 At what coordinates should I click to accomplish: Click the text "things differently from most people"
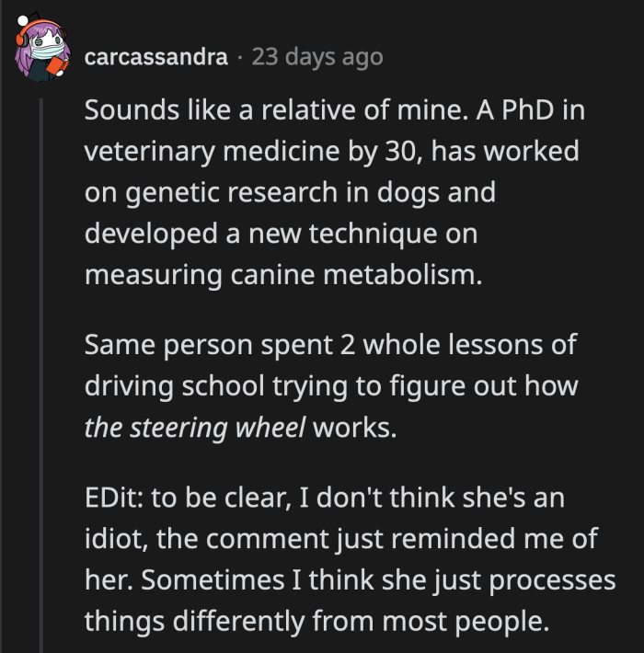click(316, 621)
